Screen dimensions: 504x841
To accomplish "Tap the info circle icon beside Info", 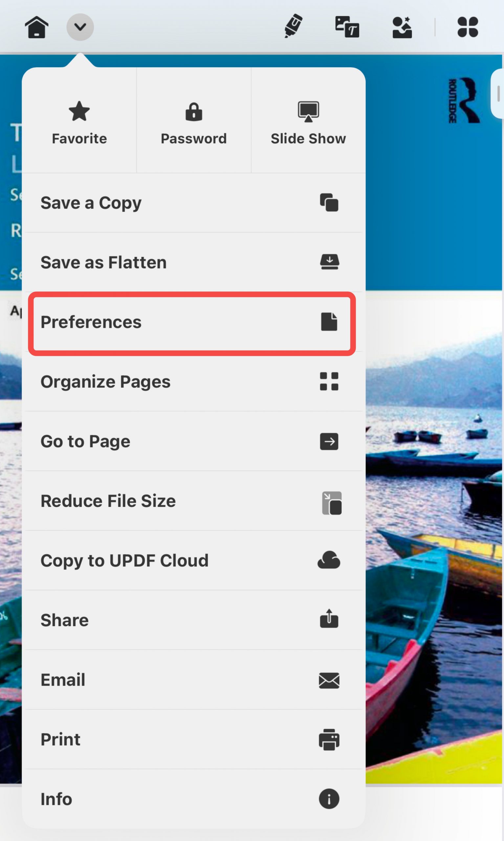I will click(329, 799).
